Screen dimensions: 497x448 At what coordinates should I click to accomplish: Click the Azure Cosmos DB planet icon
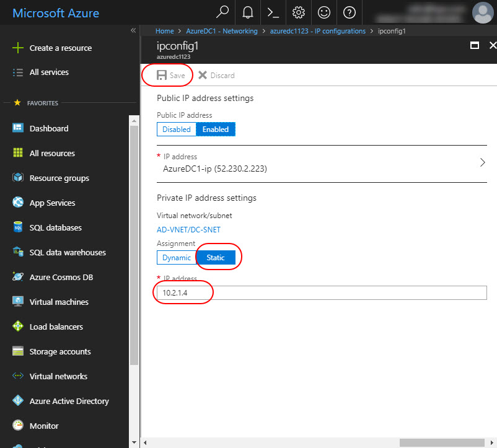18,276
